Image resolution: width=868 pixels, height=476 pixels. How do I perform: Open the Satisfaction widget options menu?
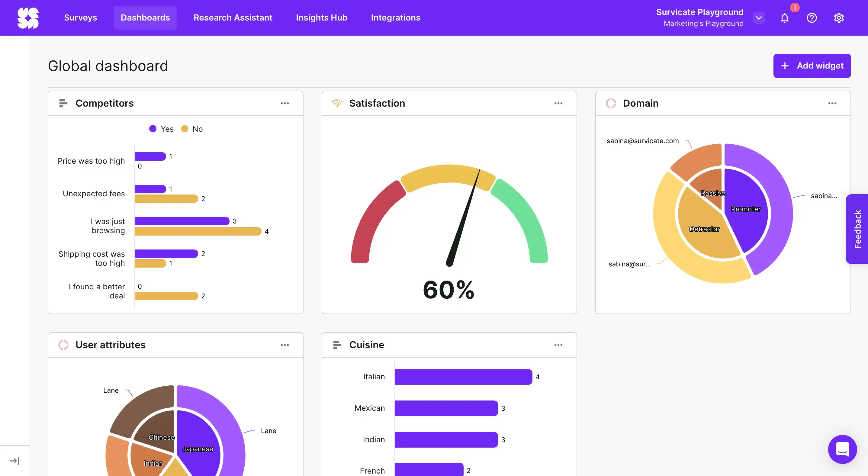tap(558, 103)
